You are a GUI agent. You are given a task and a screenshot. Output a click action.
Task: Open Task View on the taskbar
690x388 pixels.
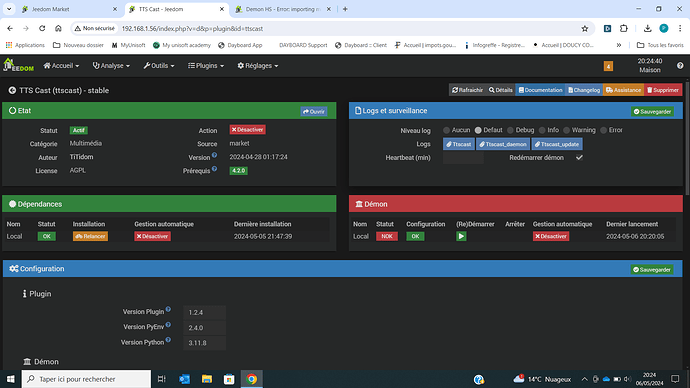coord(161,379)
